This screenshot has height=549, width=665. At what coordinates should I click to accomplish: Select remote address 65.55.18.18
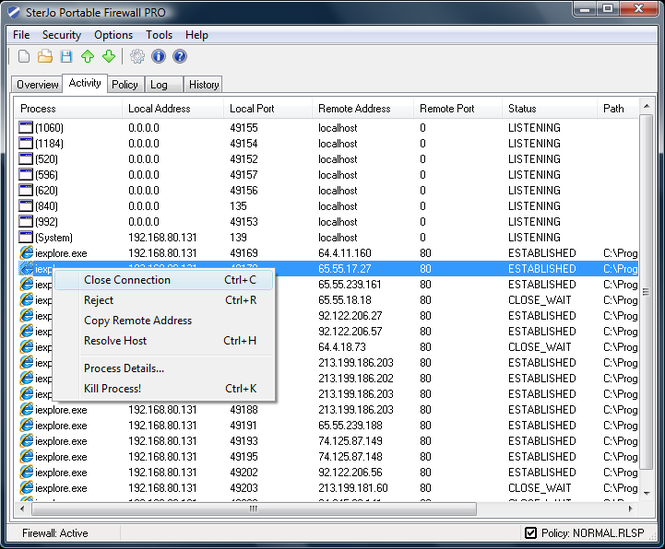click(345, 300)
